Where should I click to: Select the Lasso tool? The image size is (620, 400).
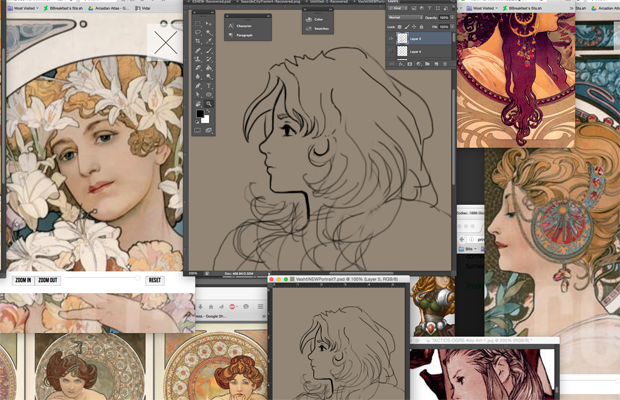(198, 32)
